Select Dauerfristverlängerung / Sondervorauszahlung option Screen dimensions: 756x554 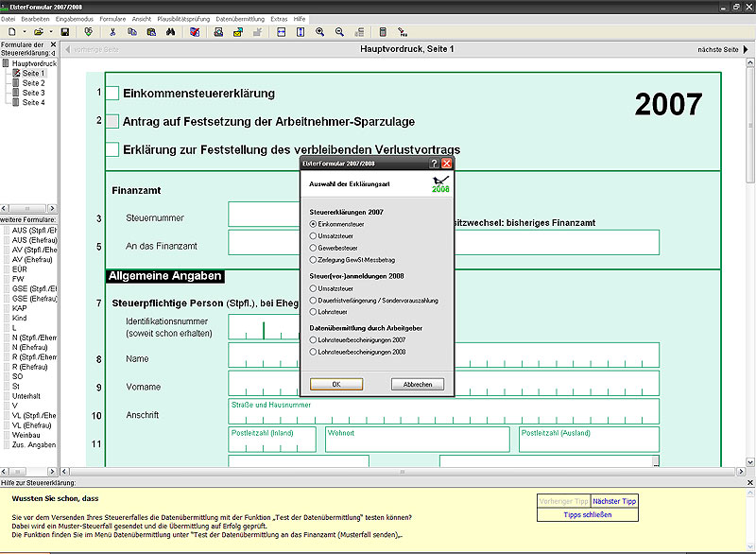313,300
